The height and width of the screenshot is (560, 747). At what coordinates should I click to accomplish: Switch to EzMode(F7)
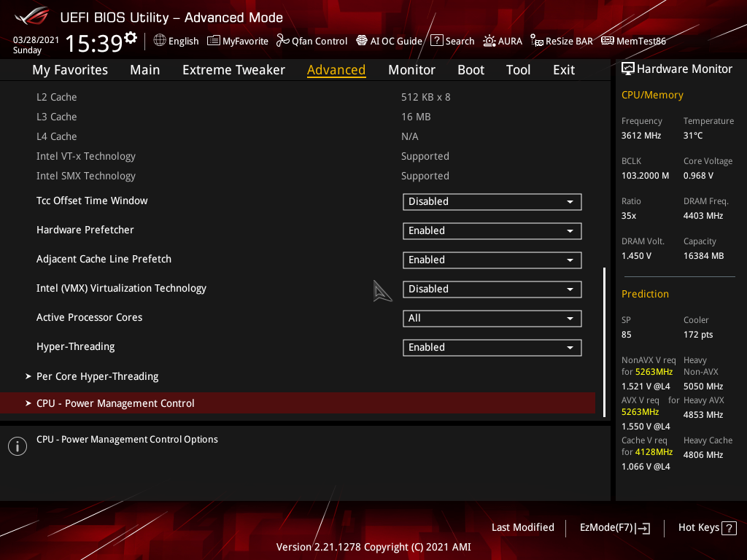coord(614,528)
